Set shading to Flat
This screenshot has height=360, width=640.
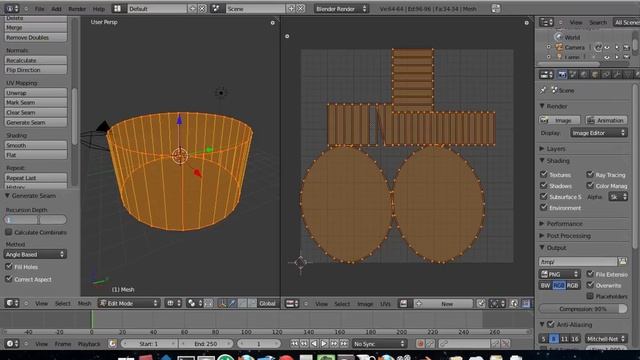[x=36, y=155]
